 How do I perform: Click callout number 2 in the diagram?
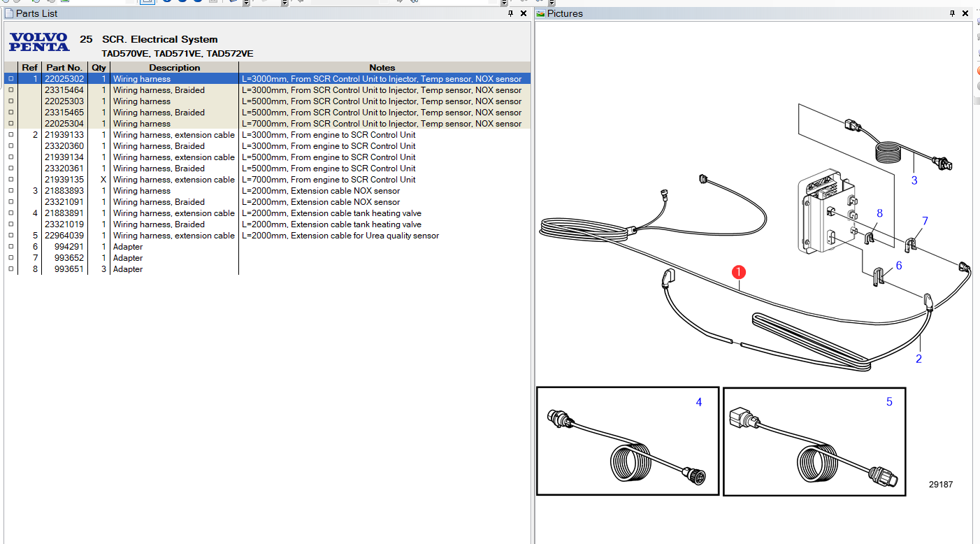click(x=918, y=359)
